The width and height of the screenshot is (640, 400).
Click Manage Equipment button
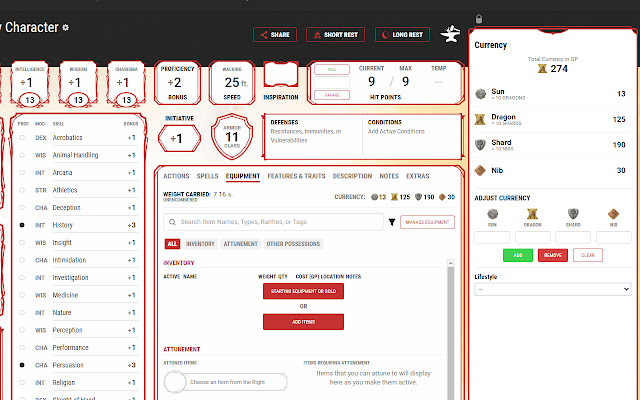click(x=427, y=222)
